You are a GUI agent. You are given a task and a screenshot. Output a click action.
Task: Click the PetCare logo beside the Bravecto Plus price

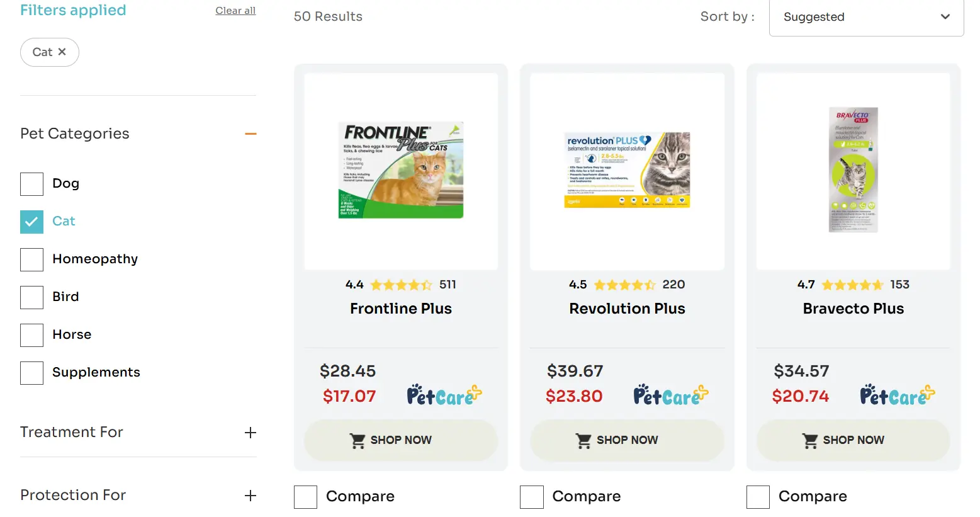(x=896, y=394)
